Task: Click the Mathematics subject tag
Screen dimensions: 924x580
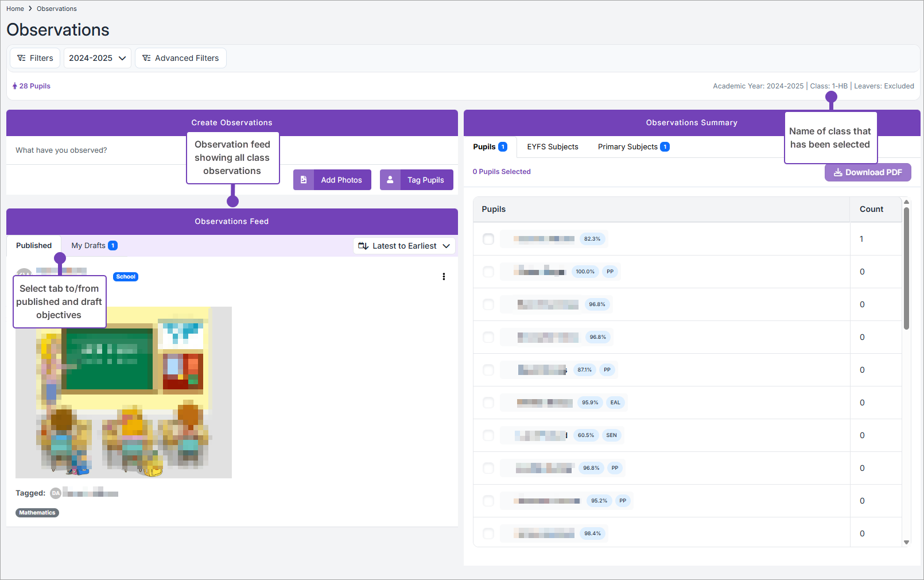Action: [37, 513]
